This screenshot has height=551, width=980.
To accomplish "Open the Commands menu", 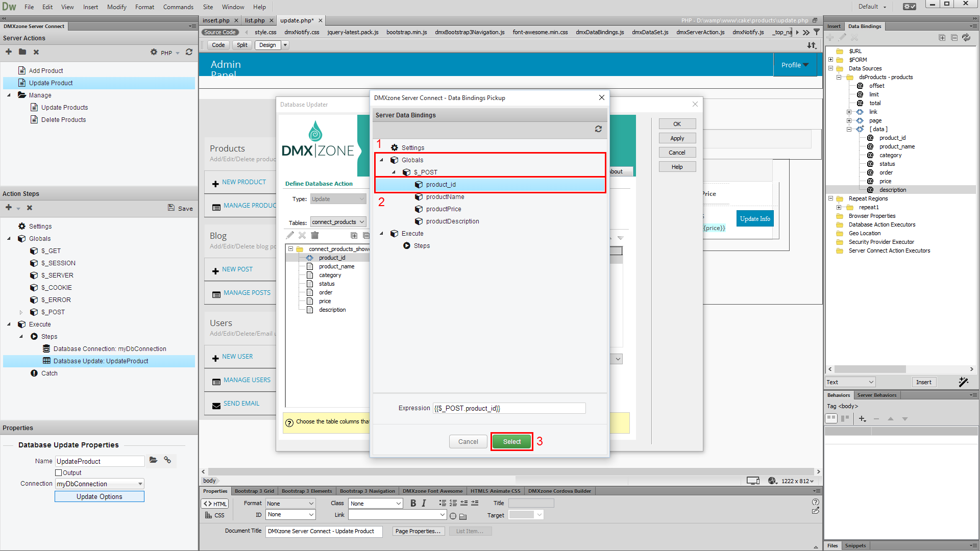I will [x=178, y=7].
